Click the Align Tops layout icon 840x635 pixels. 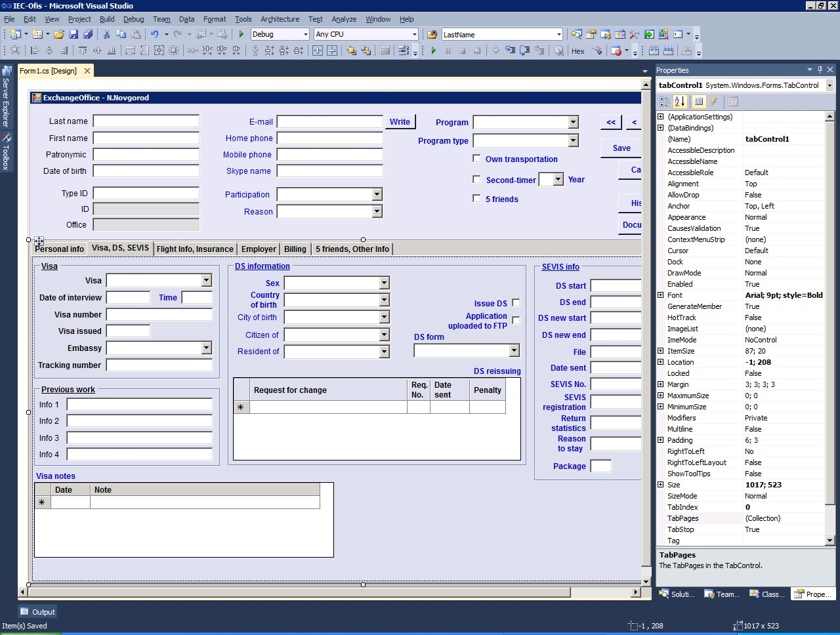(83, 51)
